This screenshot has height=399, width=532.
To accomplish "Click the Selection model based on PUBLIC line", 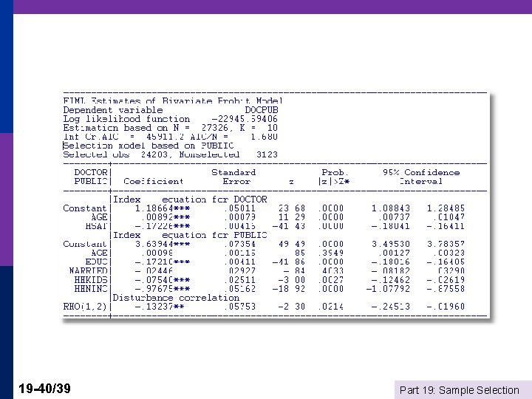I will [149, 146].
